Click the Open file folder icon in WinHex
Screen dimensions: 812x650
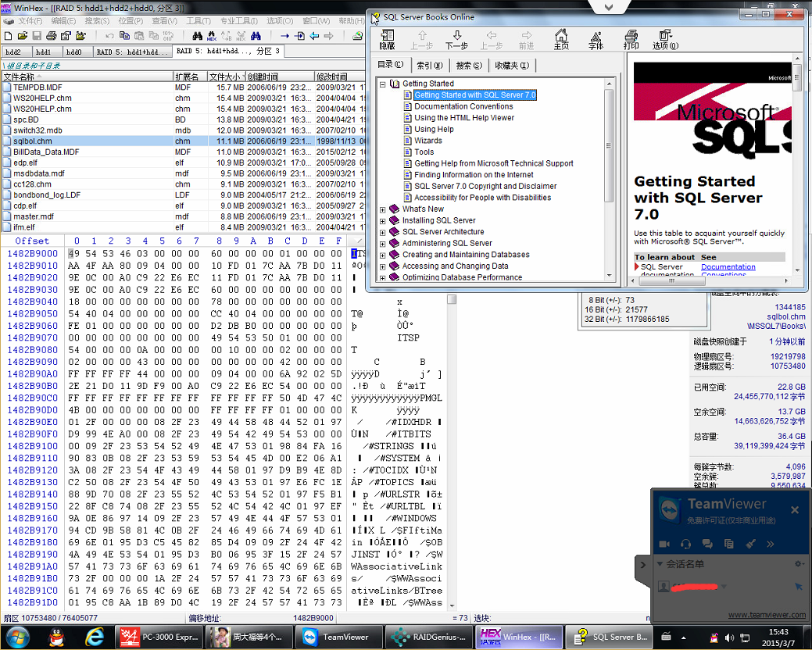[x=22, y=36]
